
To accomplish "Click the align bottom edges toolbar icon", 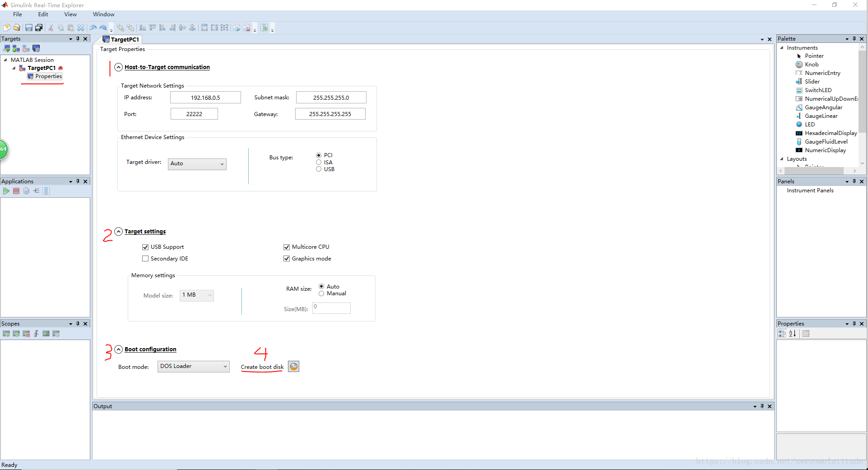I will click(x=143, y=28).
